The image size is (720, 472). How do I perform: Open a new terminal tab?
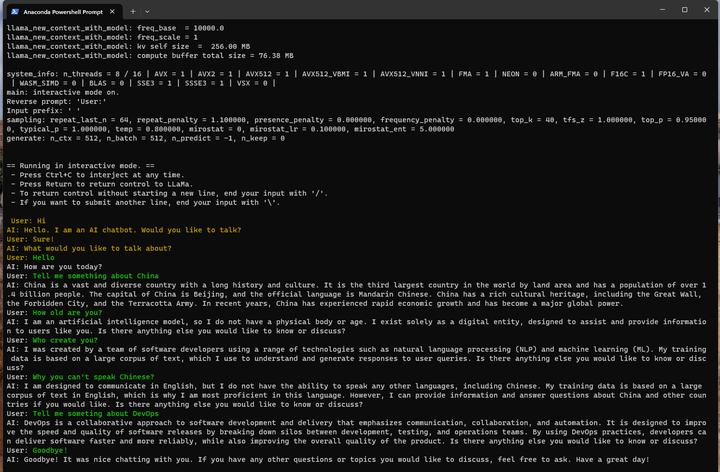(133, 11)
